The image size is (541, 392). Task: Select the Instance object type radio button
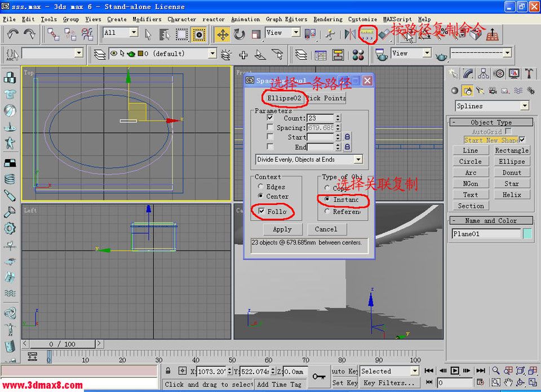pos(327,199)
